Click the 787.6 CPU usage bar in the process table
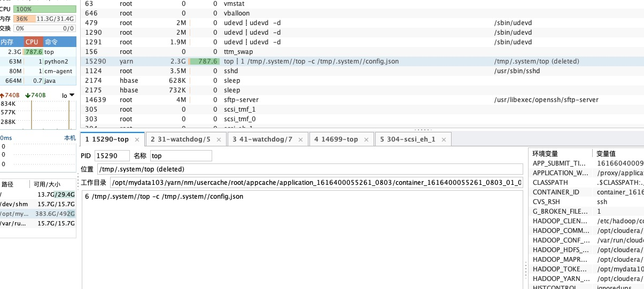This screenshot has width=644, height=289. click(x=204, y=61)
